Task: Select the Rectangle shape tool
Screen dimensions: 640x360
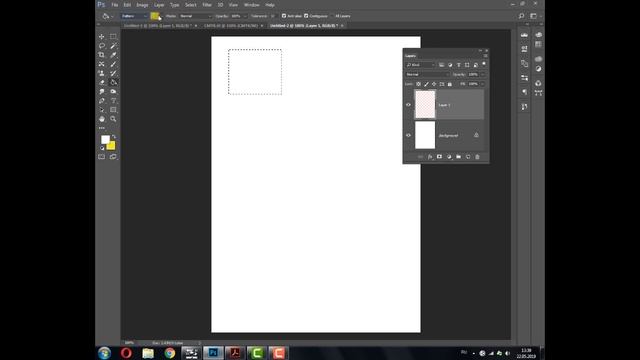Action: 113,110
